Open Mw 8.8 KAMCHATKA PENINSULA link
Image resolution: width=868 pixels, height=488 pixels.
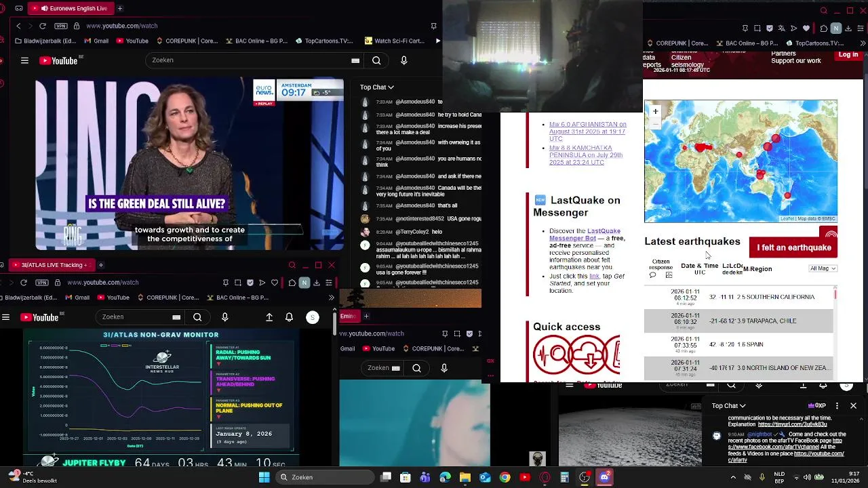click(586, 155)
